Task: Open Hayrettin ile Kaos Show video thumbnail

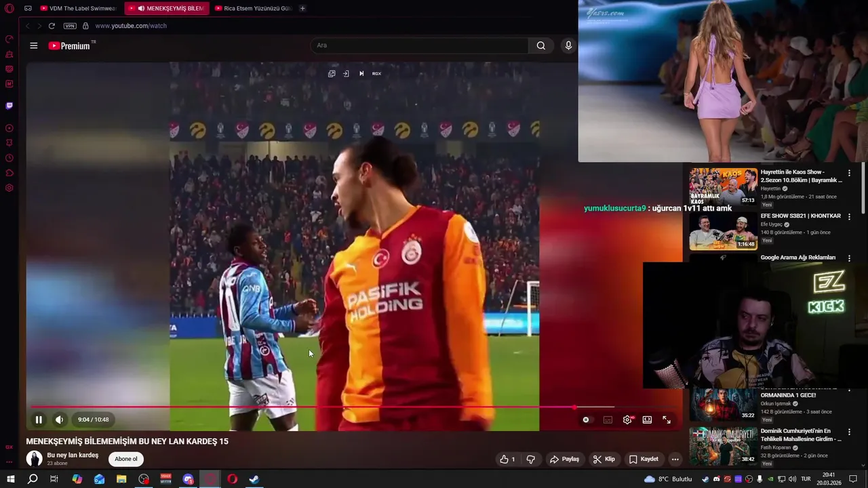Action: (723, 186)
